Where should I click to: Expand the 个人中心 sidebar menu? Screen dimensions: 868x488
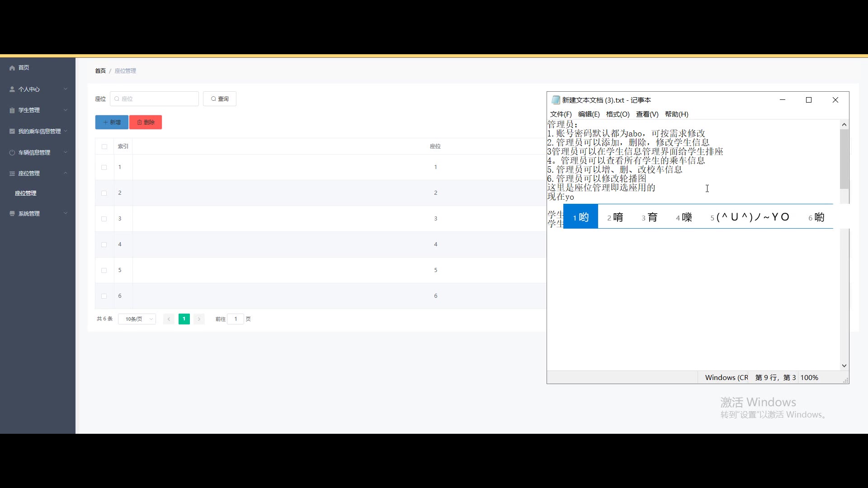pos(66,89)
